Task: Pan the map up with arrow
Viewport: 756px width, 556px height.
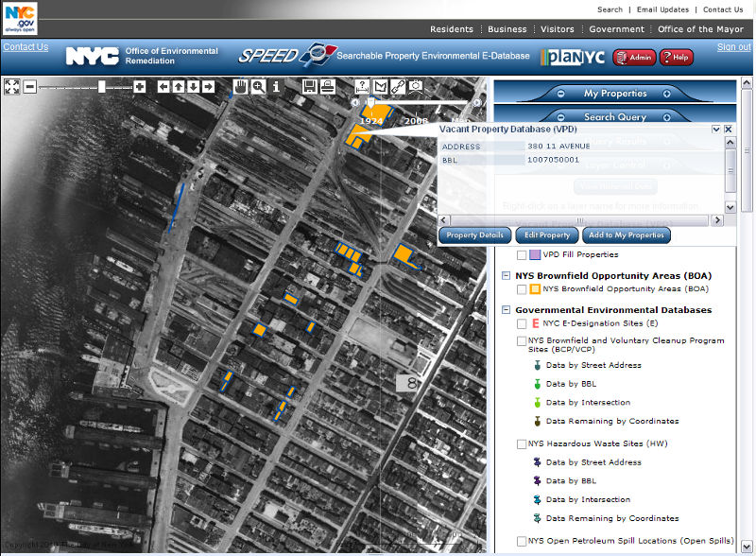Action: pyautogui.click(x=179, y=87)
